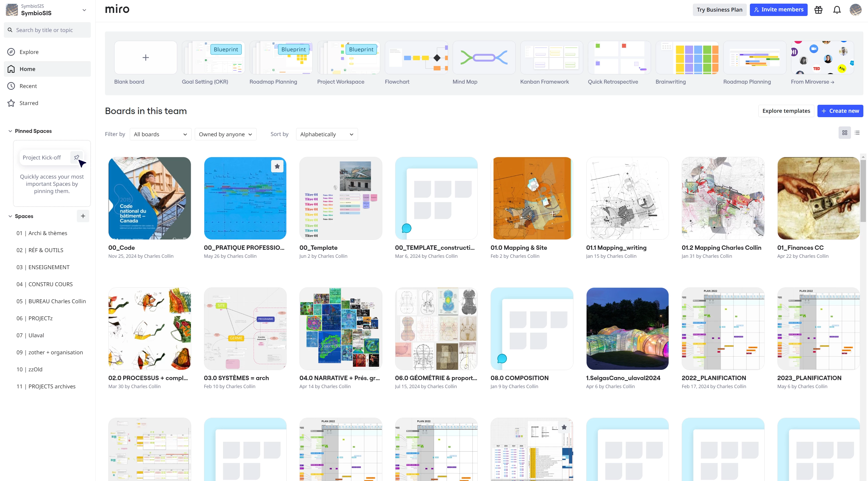This screenshot has height=481, width=868.
Task: Open the 01_Finances CC board
Action: click(x=818, y=198)
